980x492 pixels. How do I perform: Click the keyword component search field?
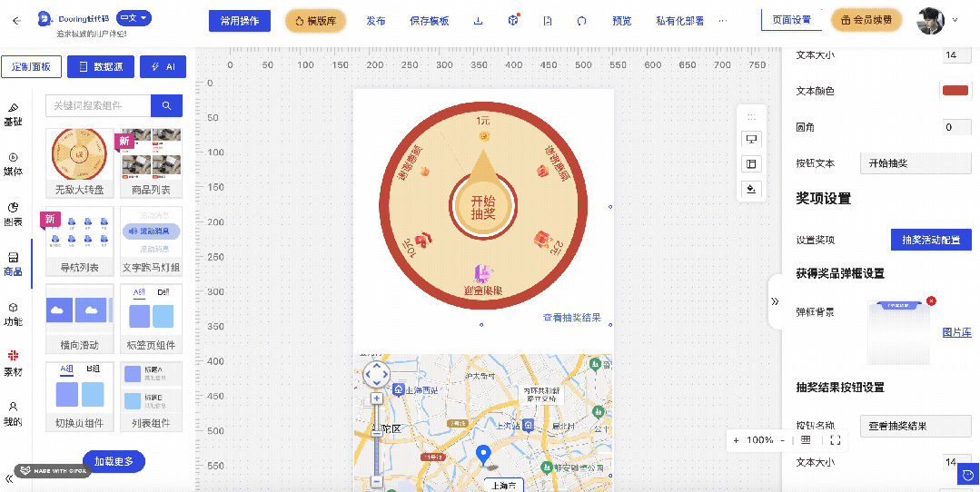point(98,105)
